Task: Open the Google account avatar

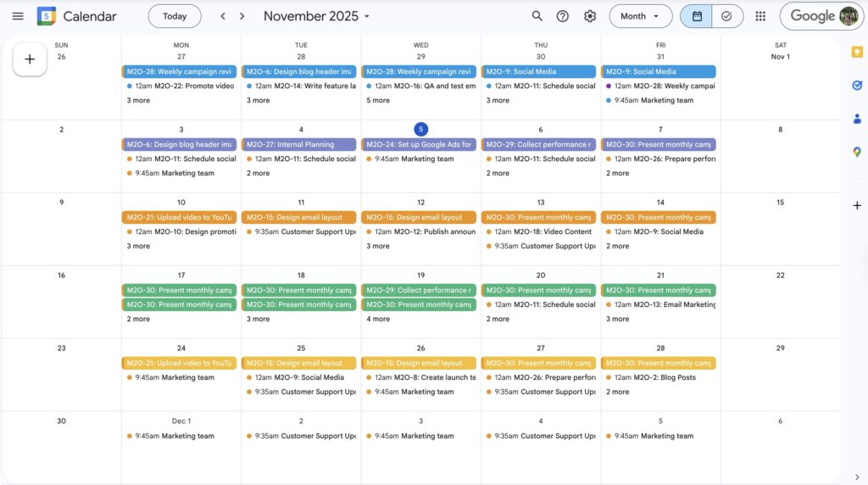Action: pyautogui.click(x=849, y=16)
